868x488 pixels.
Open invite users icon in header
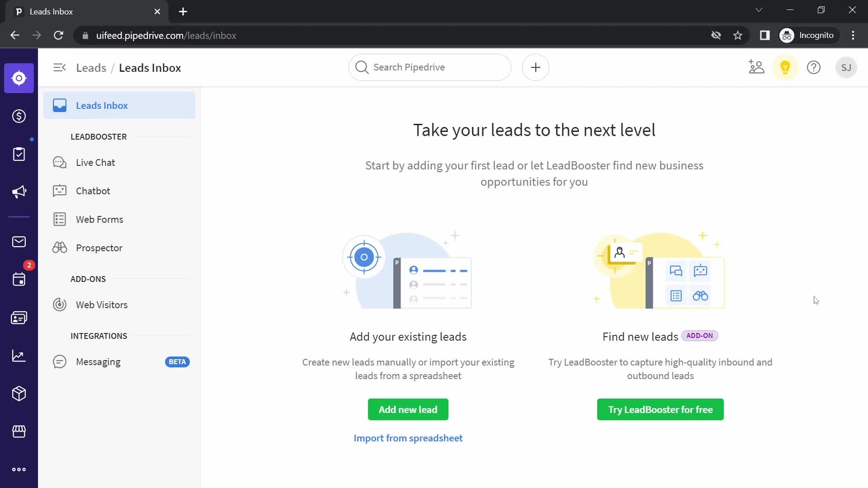tap(756, 67)
